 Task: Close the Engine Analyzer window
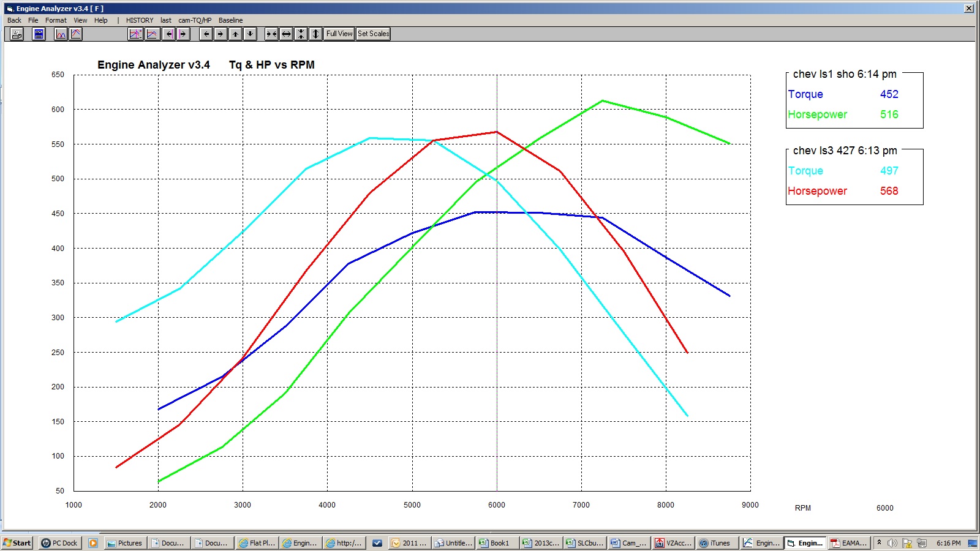[x=969, y=9]
